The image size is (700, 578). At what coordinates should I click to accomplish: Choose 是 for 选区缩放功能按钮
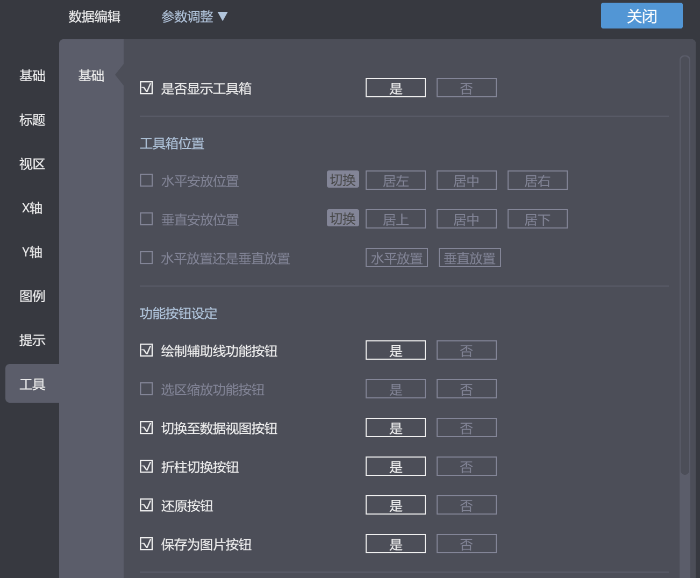click(396, 389)
